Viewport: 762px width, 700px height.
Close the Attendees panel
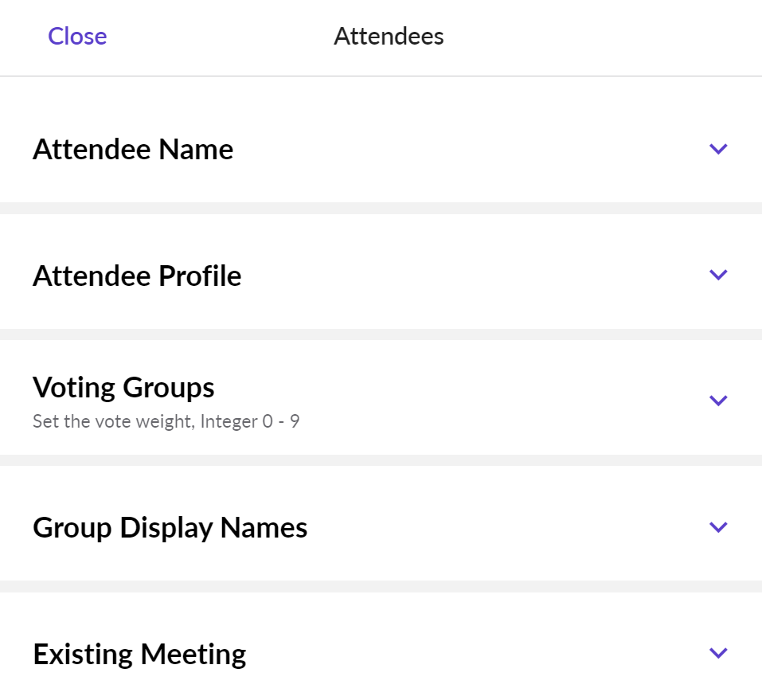[x=77, y=37]
